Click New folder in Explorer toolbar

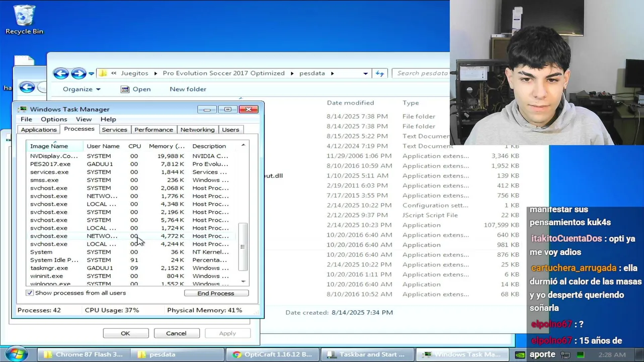click(188, 89)
